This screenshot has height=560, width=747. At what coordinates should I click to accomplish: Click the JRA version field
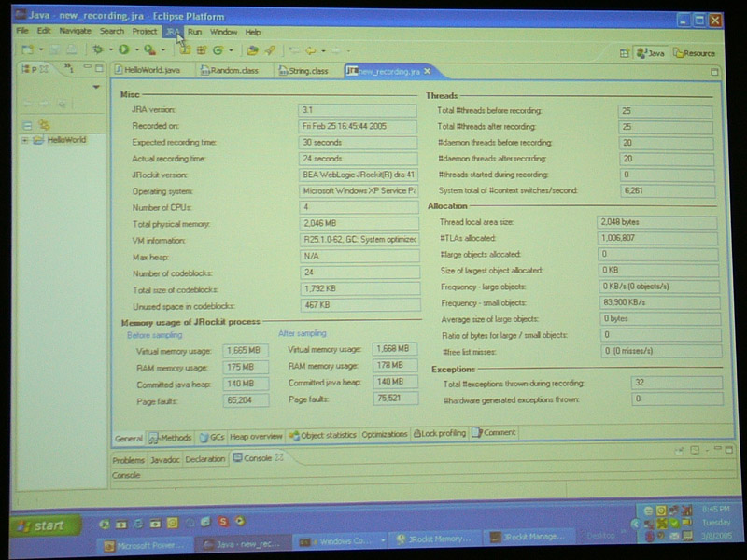[358, 110]
